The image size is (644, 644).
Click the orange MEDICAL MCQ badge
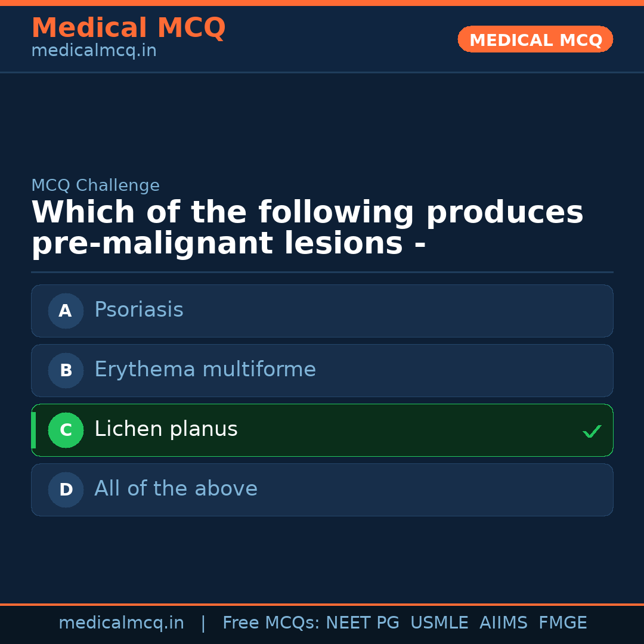[535, 39]
